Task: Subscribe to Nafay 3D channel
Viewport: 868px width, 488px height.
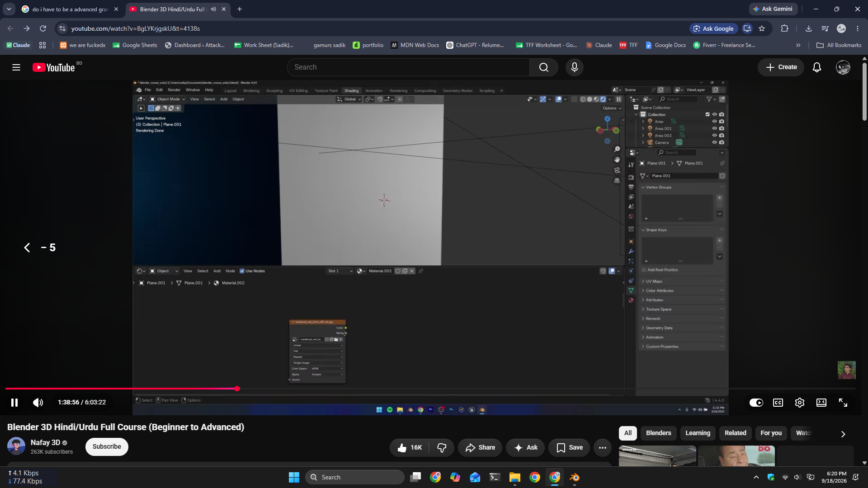Action: [x=107, y=447]
